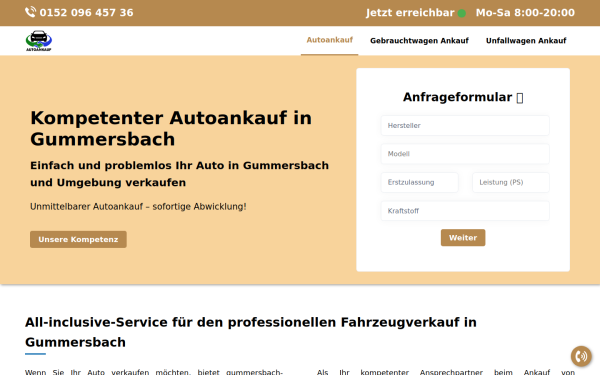600x375 pixels.
Task: Call the number 0152 096 457 36
Action: (x=86, y=13)
